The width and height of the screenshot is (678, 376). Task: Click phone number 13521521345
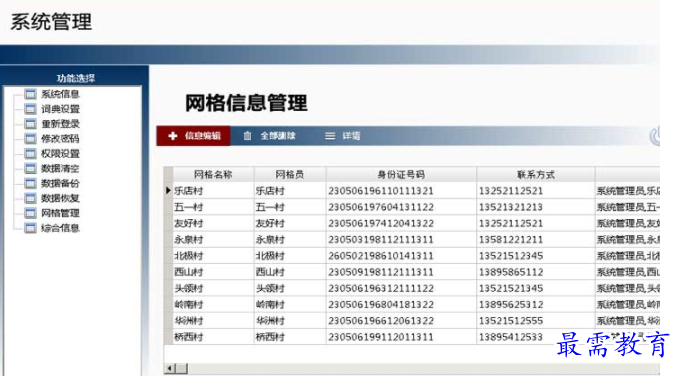pos(511,288)
